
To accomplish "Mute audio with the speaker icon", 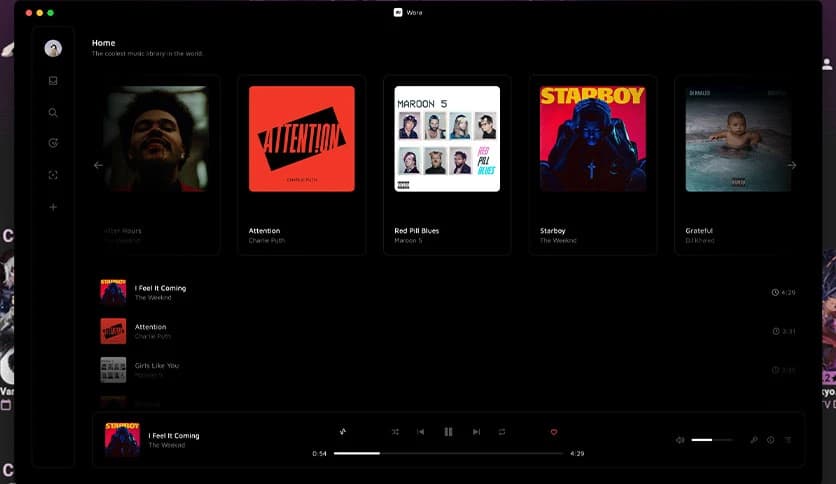I will click(680, 440).
